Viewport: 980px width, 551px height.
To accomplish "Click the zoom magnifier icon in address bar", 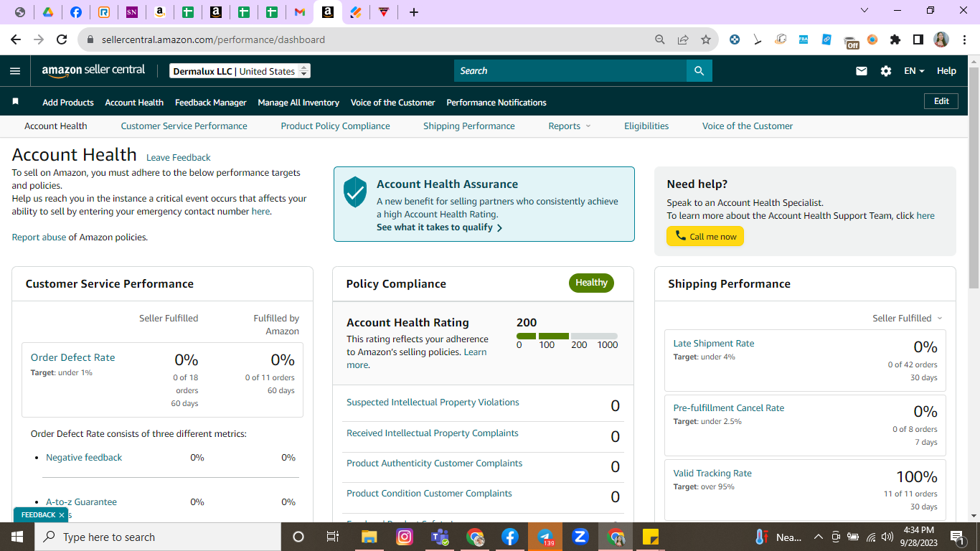I will [660, 39].
